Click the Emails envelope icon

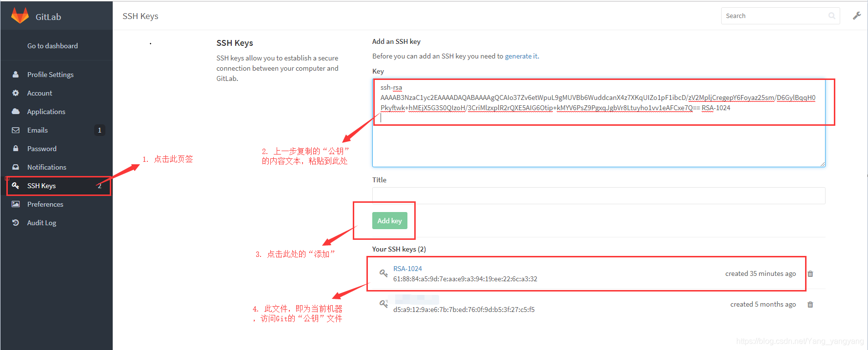pos(16,130)
